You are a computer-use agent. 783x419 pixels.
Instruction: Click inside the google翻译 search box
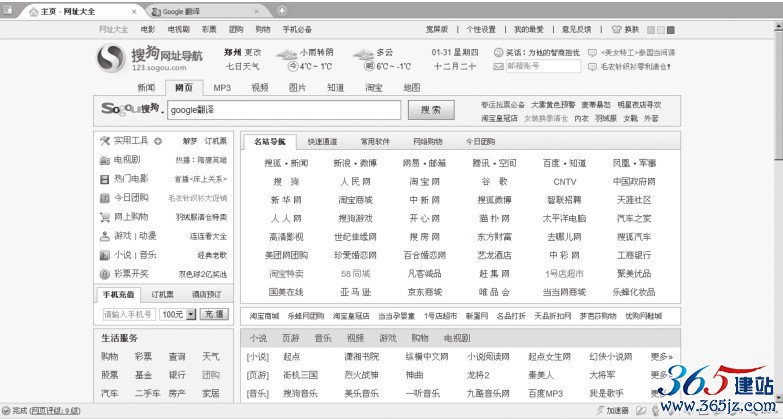click(284, 110)
